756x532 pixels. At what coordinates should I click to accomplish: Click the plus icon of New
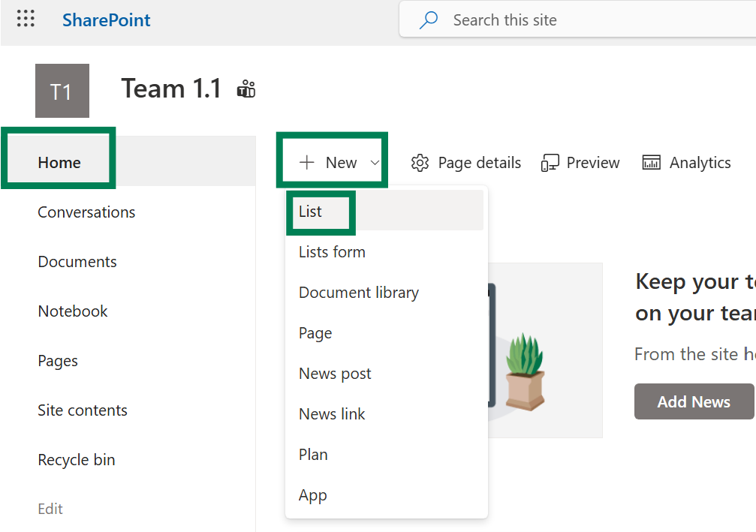[306, 162]
